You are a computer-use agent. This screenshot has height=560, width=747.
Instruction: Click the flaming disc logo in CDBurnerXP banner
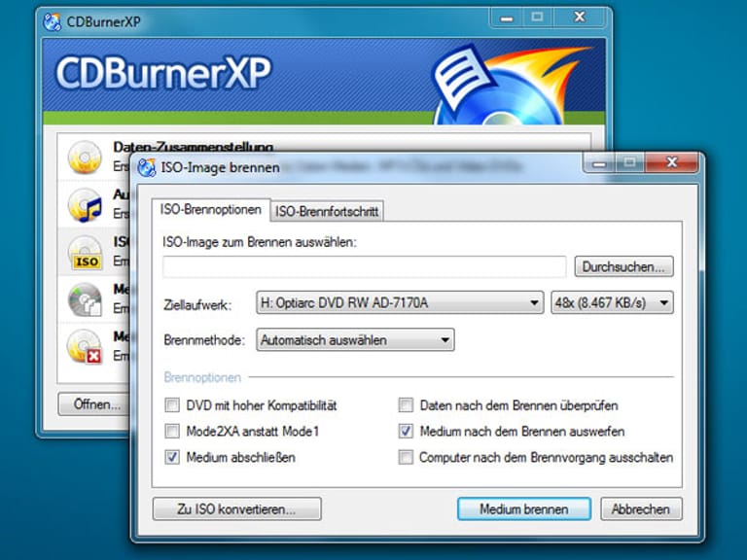click(x=511, y=84)
